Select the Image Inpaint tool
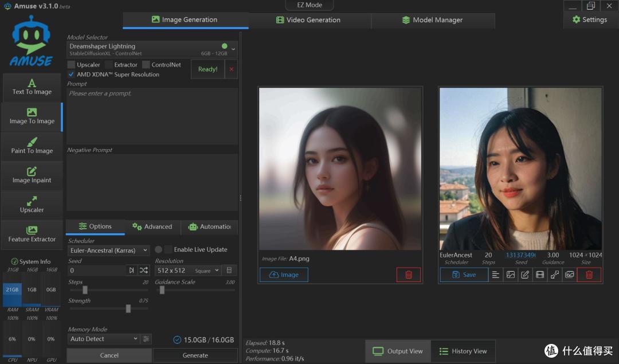 coord(32,175)
